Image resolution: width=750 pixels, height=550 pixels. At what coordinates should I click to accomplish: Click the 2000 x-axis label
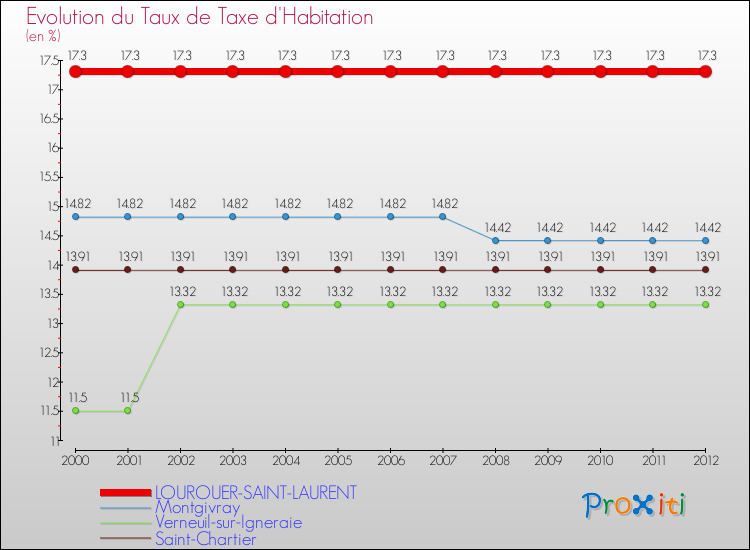76,460
